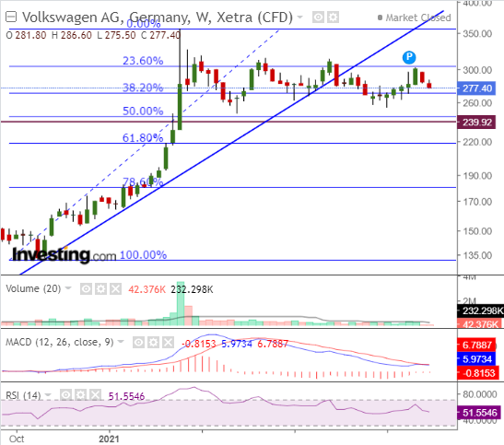Toggle visibility eye for Volkswagen AG series
The height and width of the screenshot is (445, 504).
(318, 18)
